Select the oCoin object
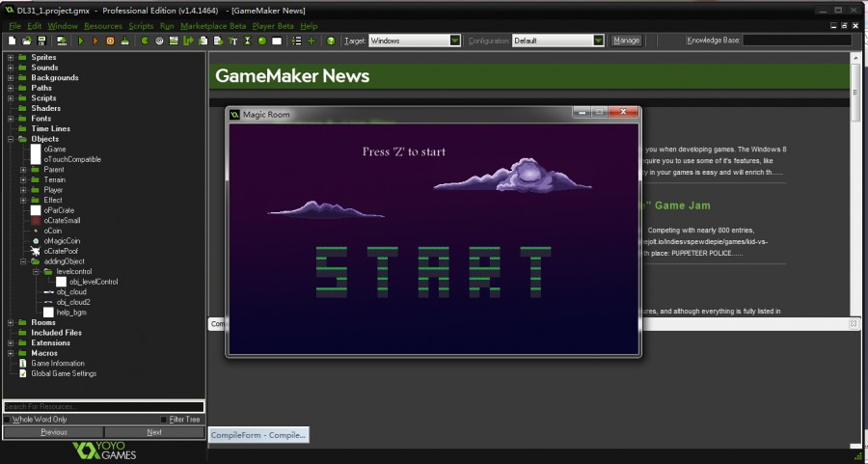 (53, 231)
